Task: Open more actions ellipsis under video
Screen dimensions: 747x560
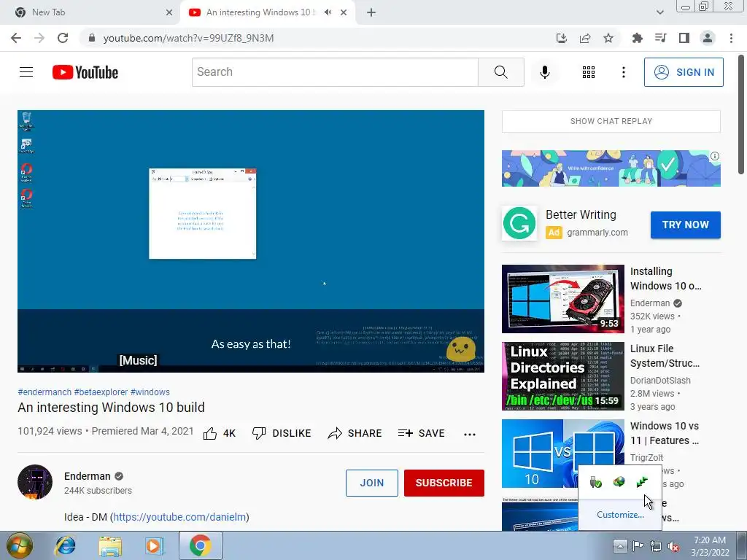Action: tap(470, 434)
